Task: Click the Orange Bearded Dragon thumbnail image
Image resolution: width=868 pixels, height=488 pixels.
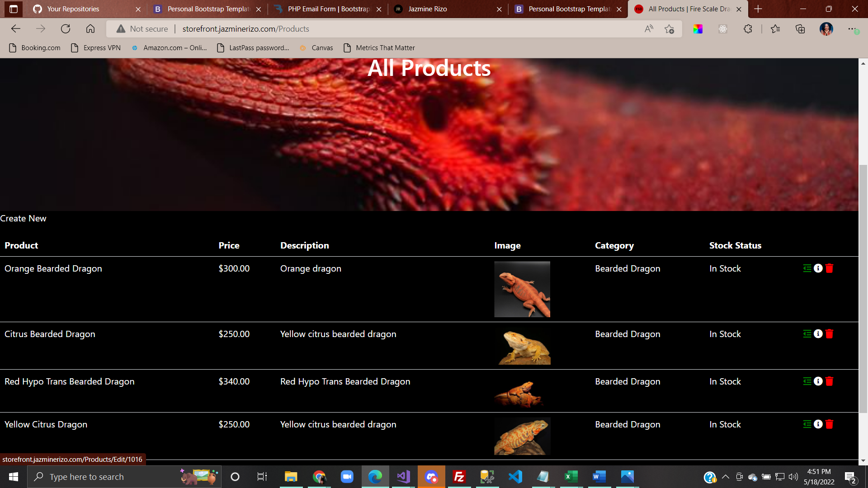Action: 522,289
